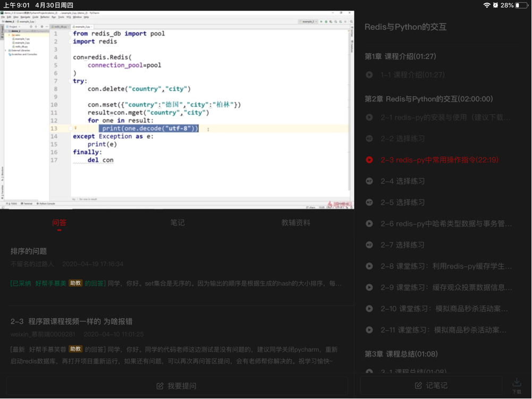
Task: Open the Tools menu in PyCharm
Action: pyautogui.click(x=61, y=17)
